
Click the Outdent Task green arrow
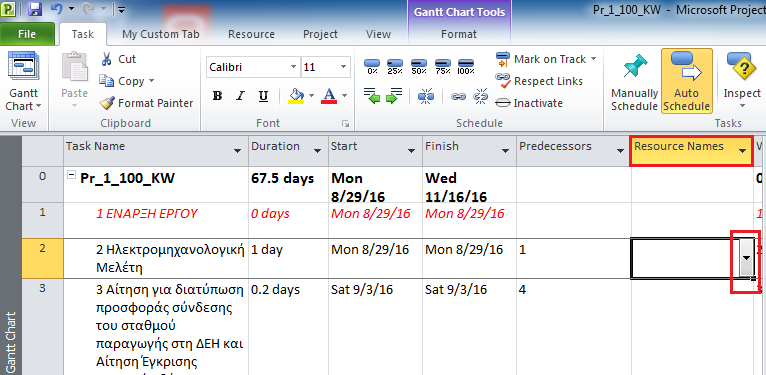(x=372, y=95)
